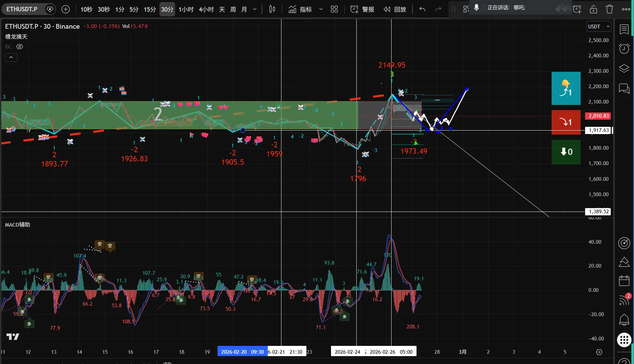The height and width of the screenshot is (364, 634).
Task: Undo the last chart action
Action: (422, 9)
